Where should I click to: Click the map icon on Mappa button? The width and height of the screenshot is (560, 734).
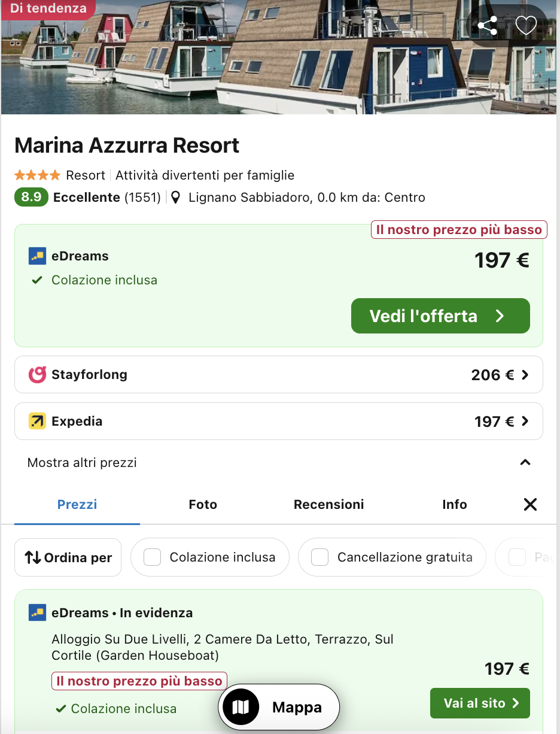[241, 708]
